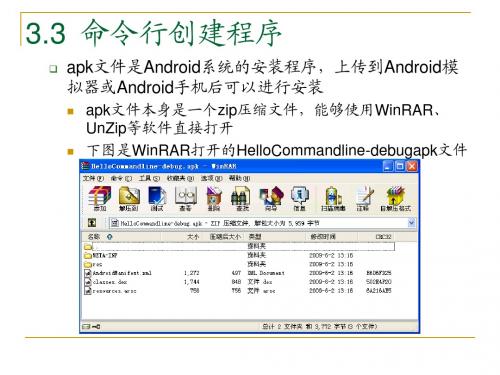Click the res folder icon
This screenshot has width=500, height=375.
(88, 264)
